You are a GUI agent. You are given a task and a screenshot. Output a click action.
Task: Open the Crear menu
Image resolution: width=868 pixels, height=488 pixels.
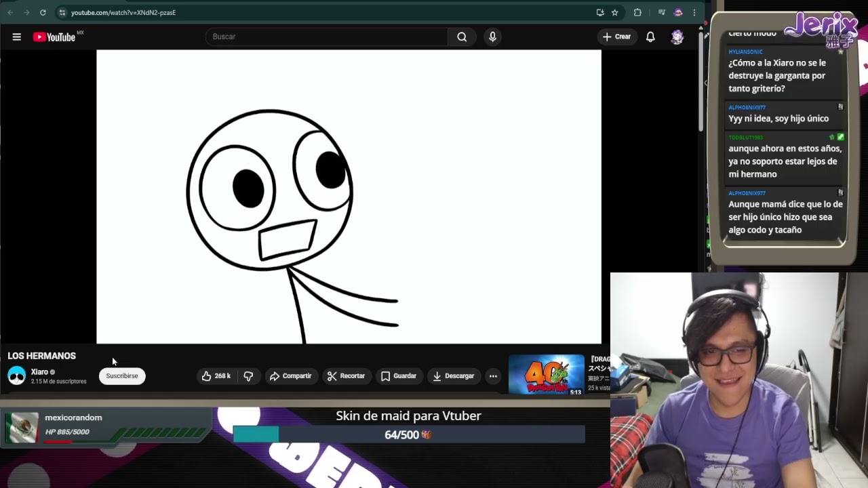[616, 37]
